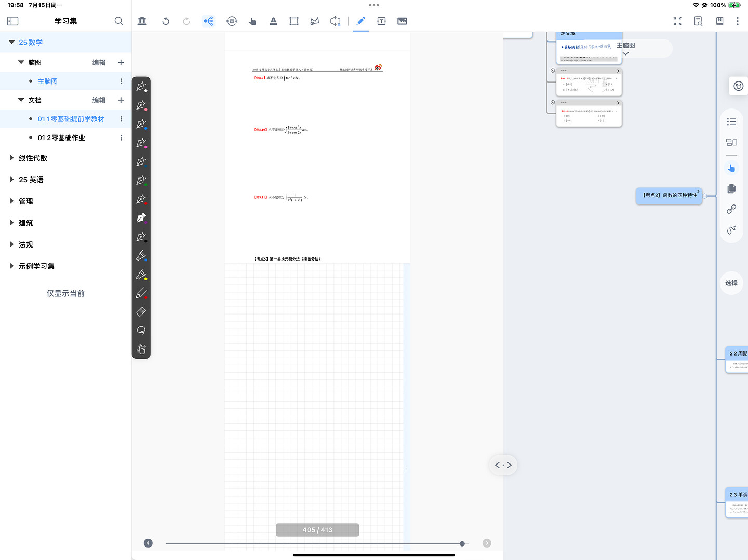Open the vertical three-dot more menu

(737, 21)
